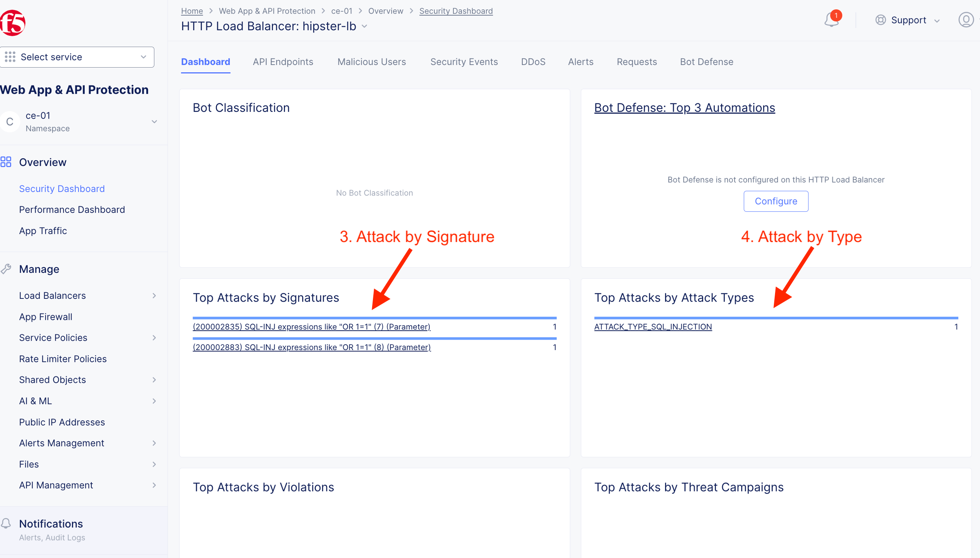Click the blue bar above signature 200002835
980x558 pixels.
374,318
